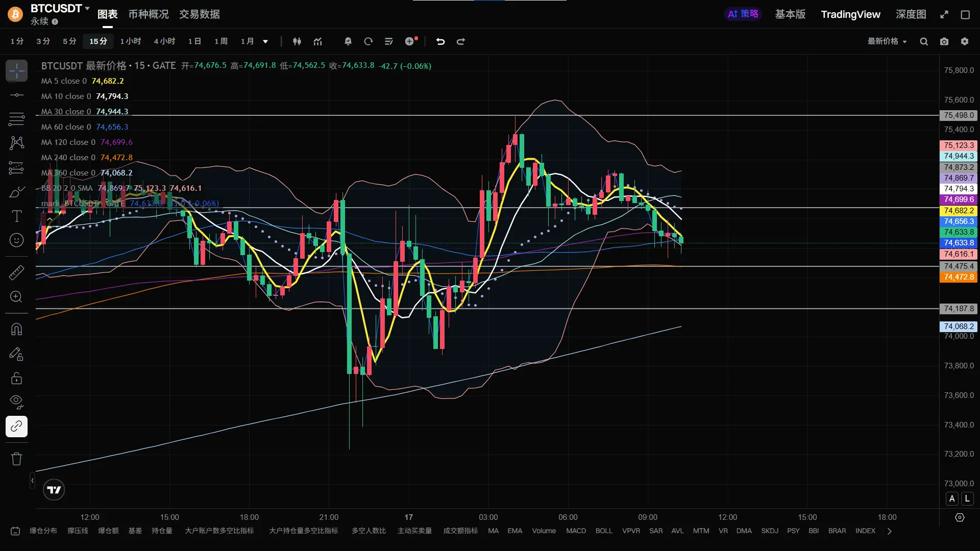980x551 pixels.
Task: Select the crosshair cursor tool
Action: click(x=16, y=71)
